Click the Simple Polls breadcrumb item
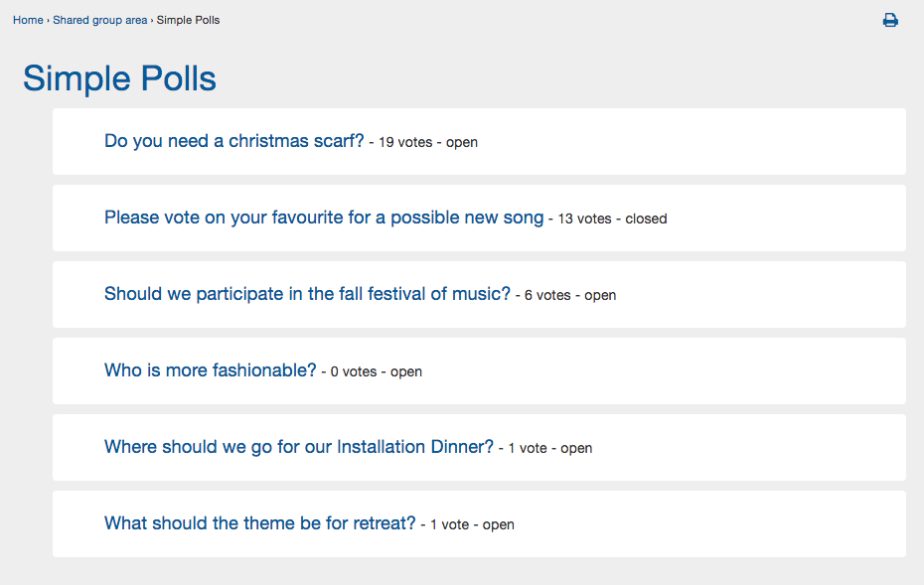The height and width of the screenshot is (585, 924). tap(188, 20)
